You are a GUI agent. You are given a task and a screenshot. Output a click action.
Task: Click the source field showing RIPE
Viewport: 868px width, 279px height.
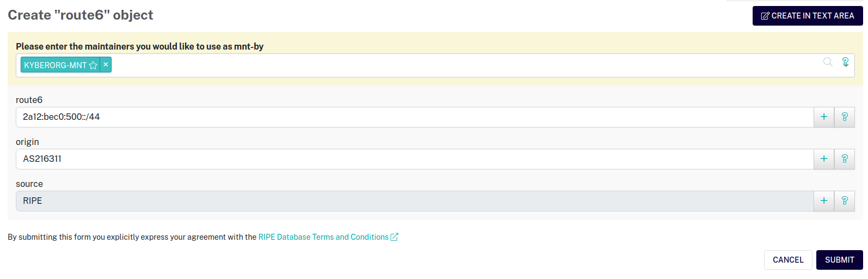click(414, 201)
